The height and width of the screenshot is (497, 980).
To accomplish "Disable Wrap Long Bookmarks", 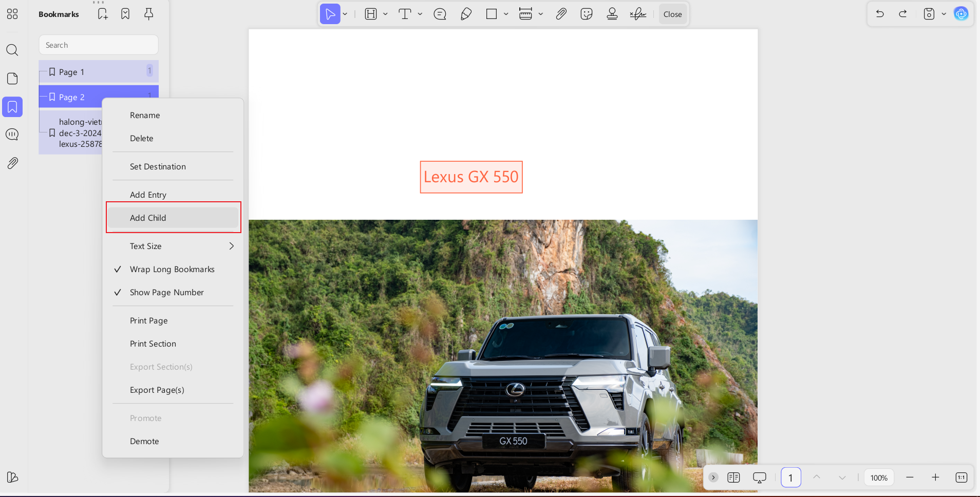I will 172,269.
